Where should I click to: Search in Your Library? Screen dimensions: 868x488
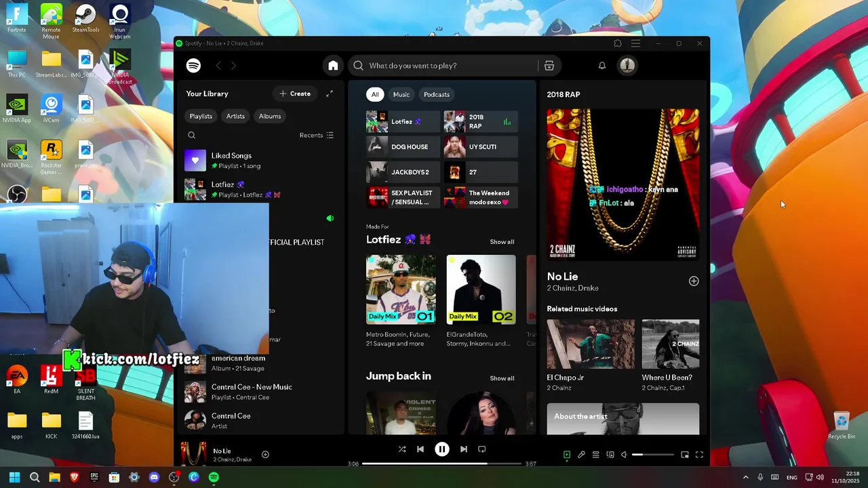(192, 136)
